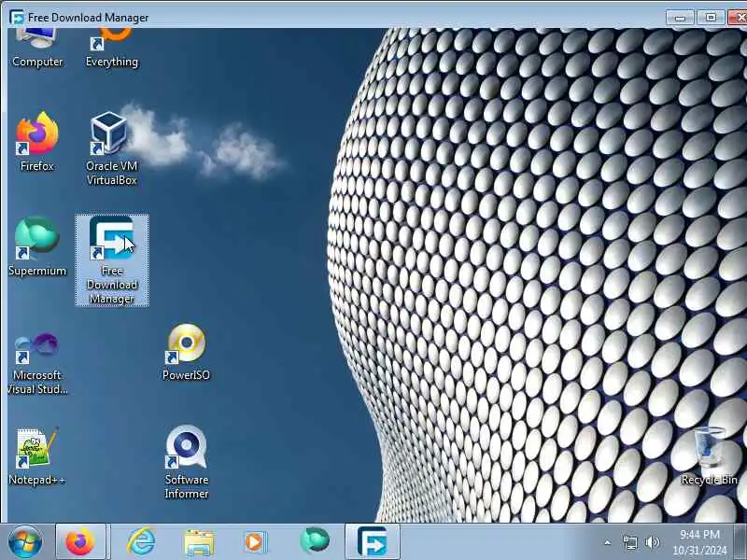The height and width of the screenshot is (560, 747).
Task: Select Oracle VM VirtualBox desktop icon
Action: coord(111,147)
